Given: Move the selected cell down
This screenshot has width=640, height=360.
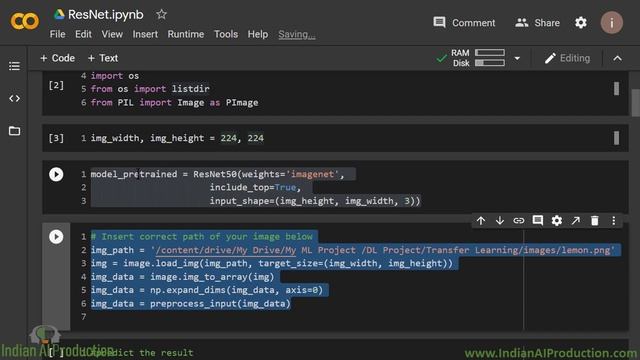Looking at the screenshot, I should coord(500,221).
